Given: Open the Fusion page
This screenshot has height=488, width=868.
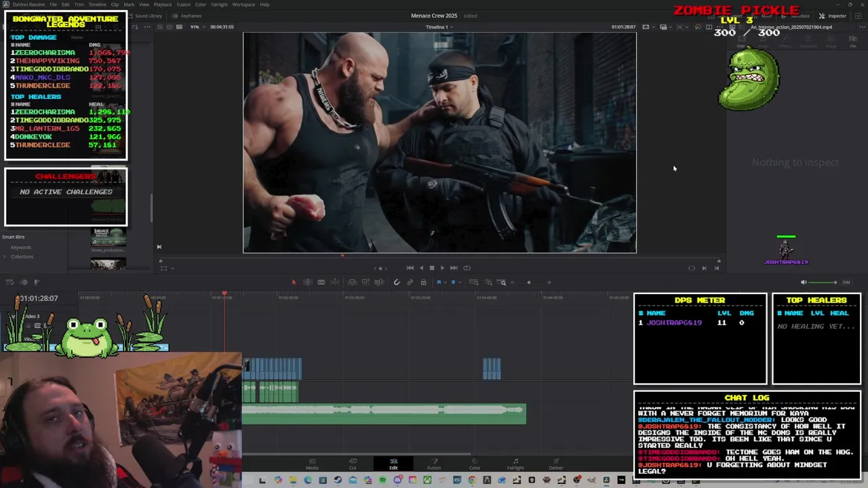Looking at the screenshot, I should pyautogui.click(x=434, y=464).
